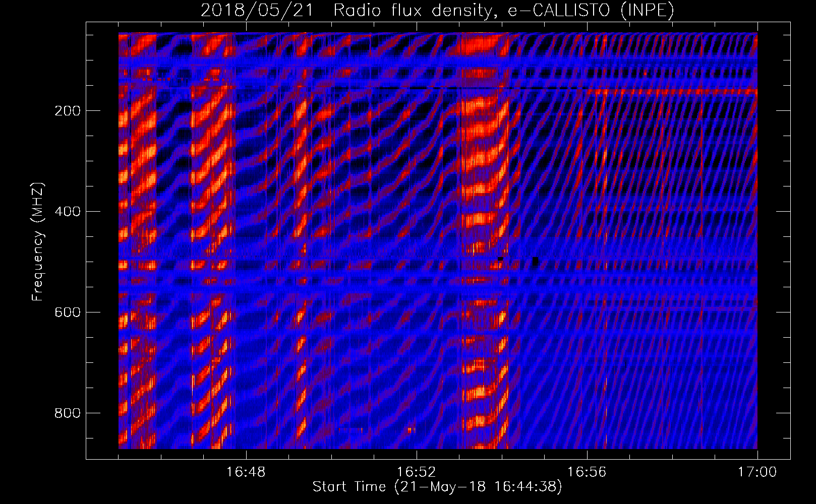Click the plot title '2018/05/21 Radio flux density, e-CALLISTO (INPE)'
This screenshot has height=504, width=816.
(437, 11)
